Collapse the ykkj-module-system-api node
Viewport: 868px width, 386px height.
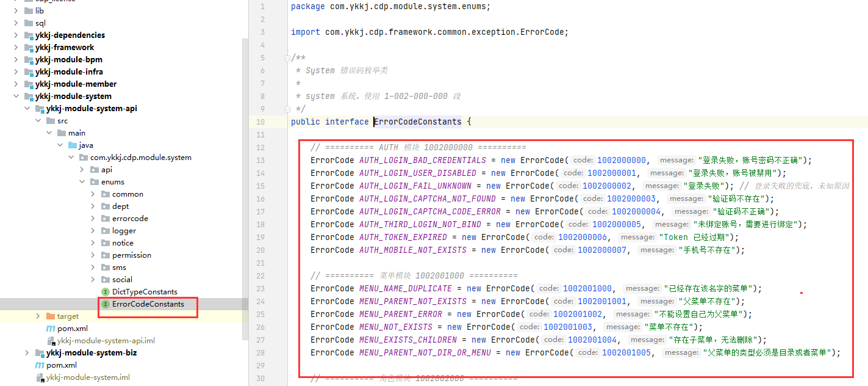tap(27, 108)
